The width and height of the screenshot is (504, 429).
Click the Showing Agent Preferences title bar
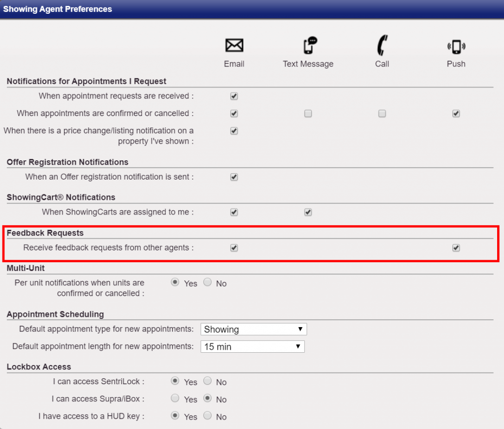coord(252,9)
